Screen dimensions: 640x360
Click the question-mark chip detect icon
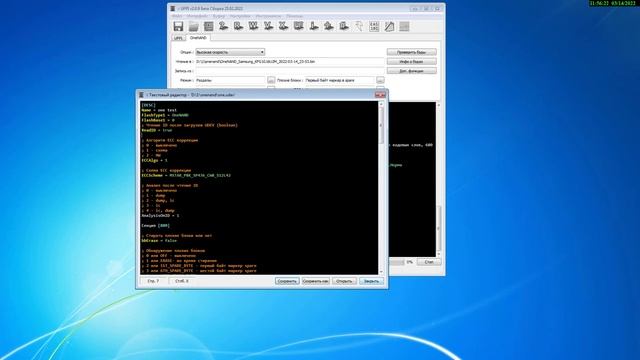223,27
